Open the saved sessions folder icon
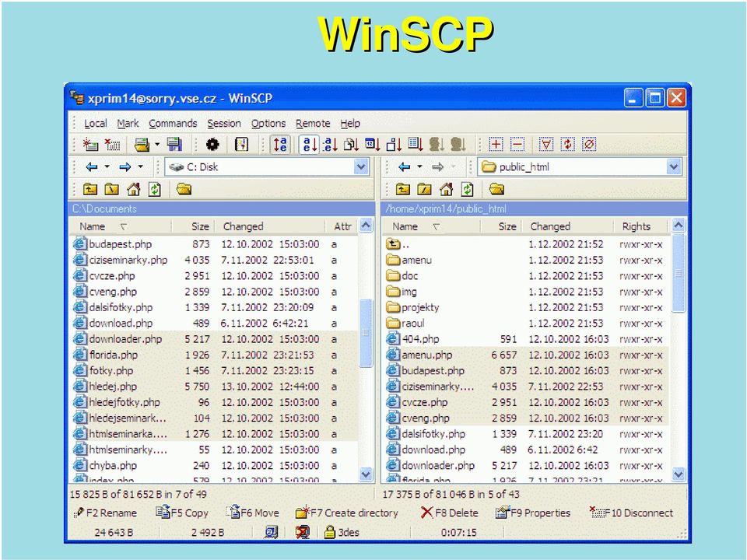Image resolution: width=747 pixels, height=560 pixels. point(142,145)
